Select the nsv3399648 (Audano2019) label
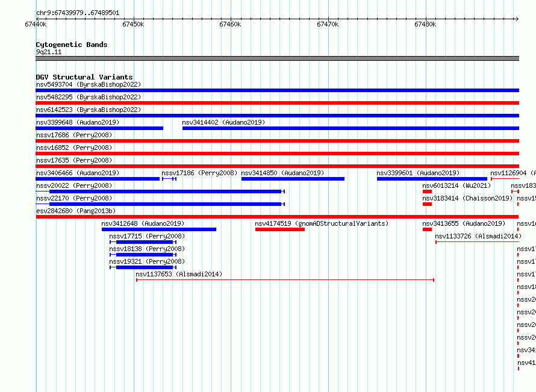Screen dimensions: 536x392 [78, 122]
